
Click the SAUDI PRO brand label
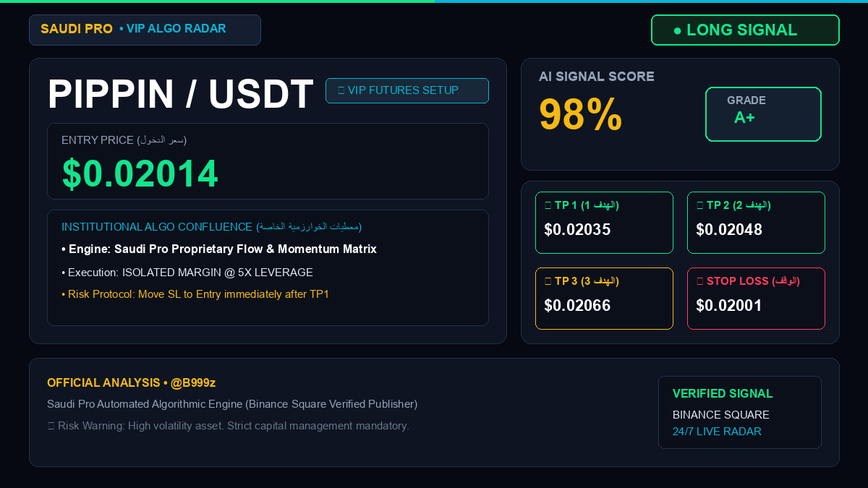(x=77, y=29)
